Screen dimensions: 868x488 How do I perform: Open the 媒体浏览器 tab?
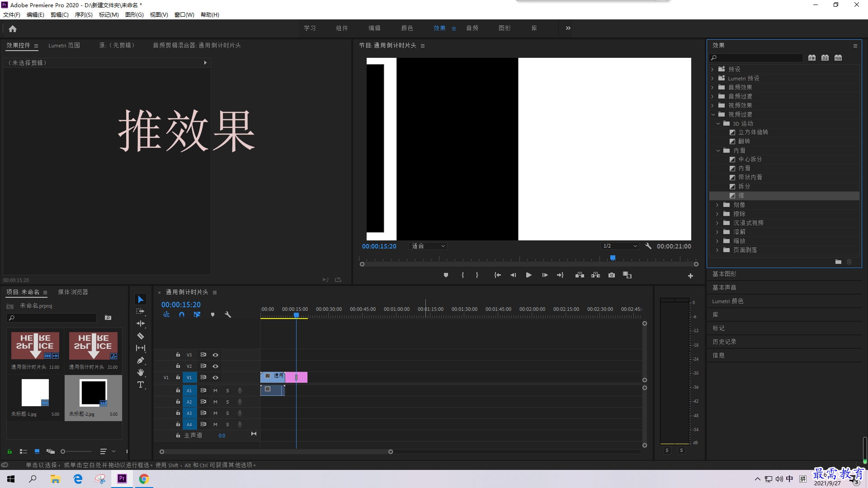coord(73,292)
